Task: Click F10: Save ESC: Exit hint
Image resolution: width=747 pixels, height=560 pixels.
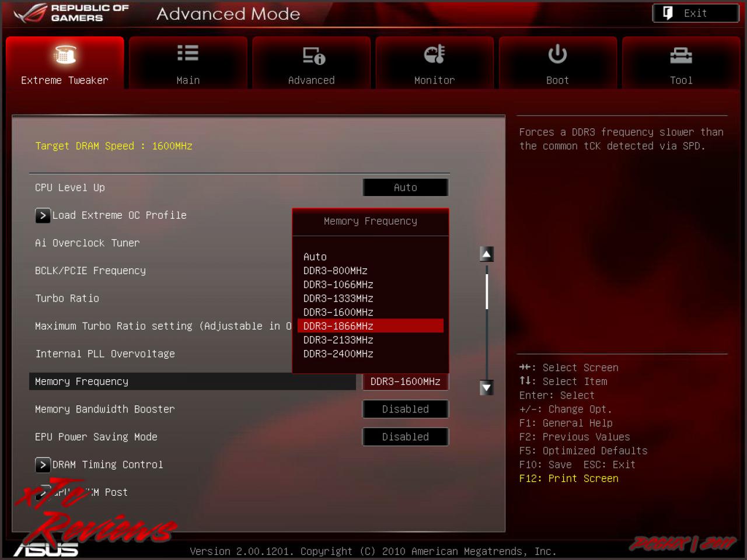Action: tap(577, 465)
